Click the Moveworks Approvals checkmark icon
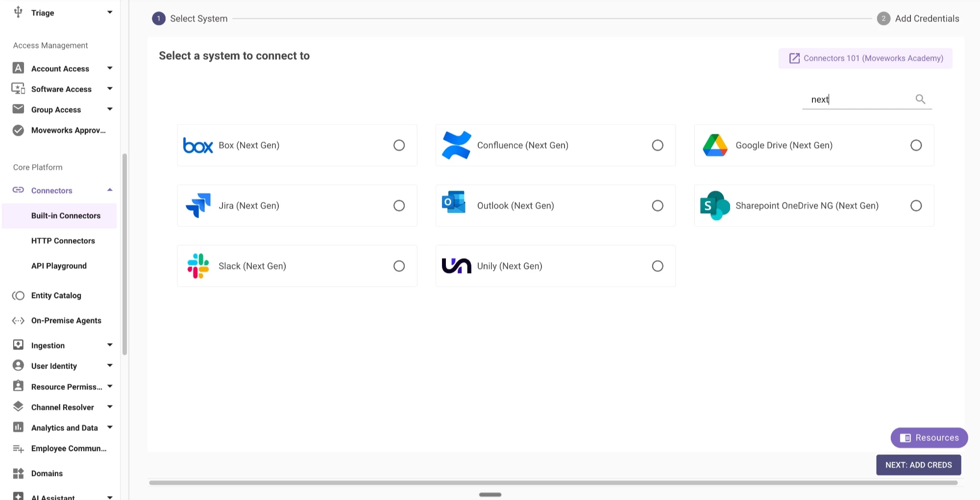This screenshot has width=980, height=500. coord(18,130)
